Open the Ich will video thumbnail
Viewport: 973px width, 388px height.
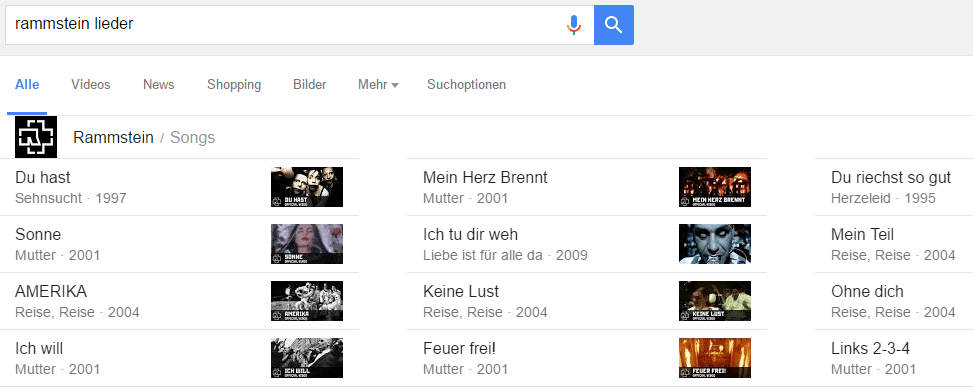tap(307, 358)
